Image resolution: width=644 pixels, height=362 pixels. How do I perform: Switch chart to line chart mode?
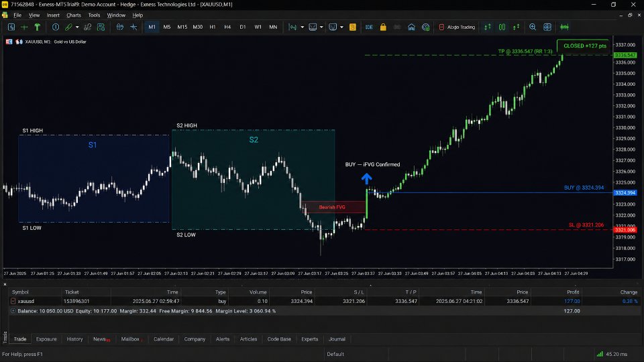[517, 27]
